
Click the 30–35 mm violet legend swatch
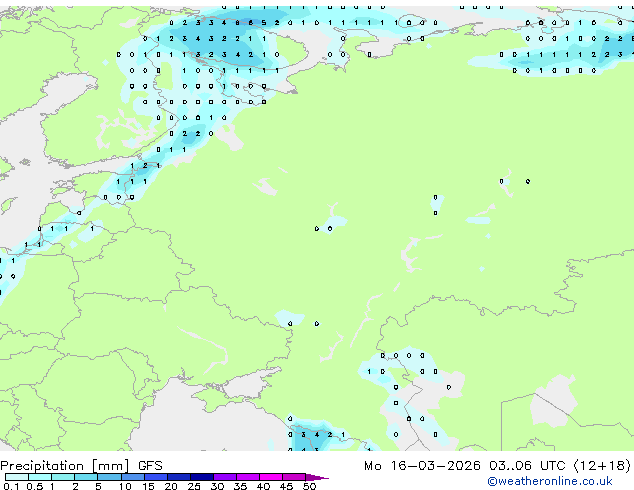click(225, 477)
